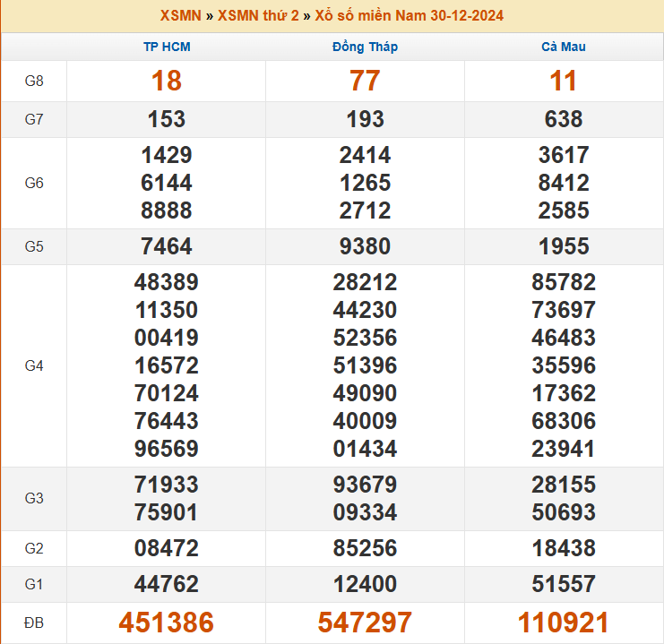
Task: Select G8 result 77 for Đồng Tháp
Action: [x=365, y=81]
